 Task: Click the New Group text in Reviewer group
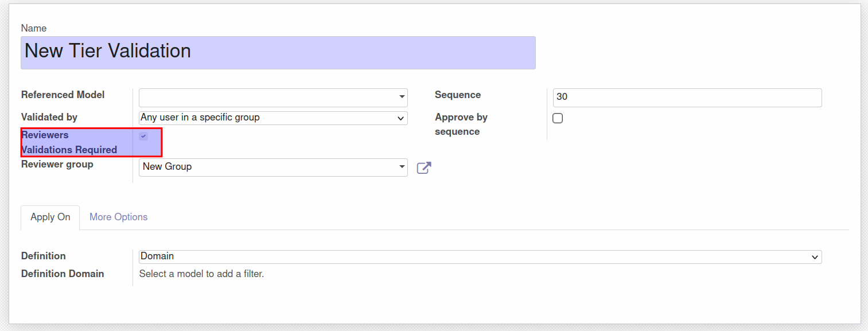(167, 166)
